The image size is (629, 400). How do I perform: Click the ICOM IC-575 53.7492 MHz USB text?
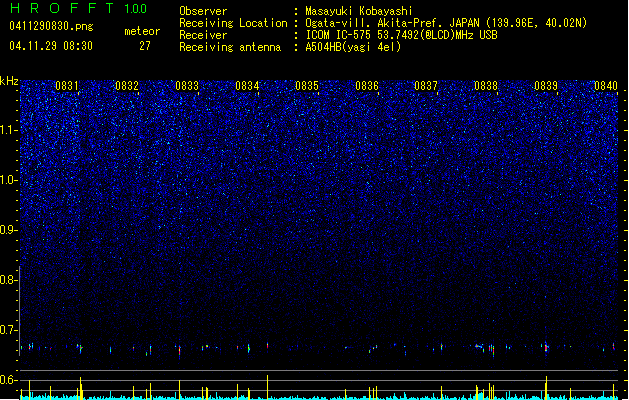pos(402,35)
